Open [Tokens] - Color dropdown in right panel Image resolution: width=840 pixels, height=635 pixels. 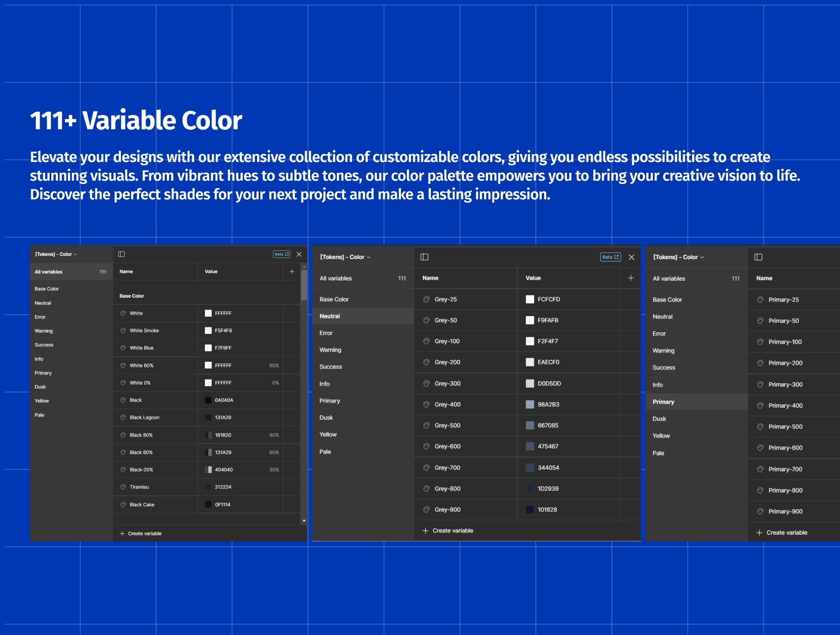(x=679, y=257)
